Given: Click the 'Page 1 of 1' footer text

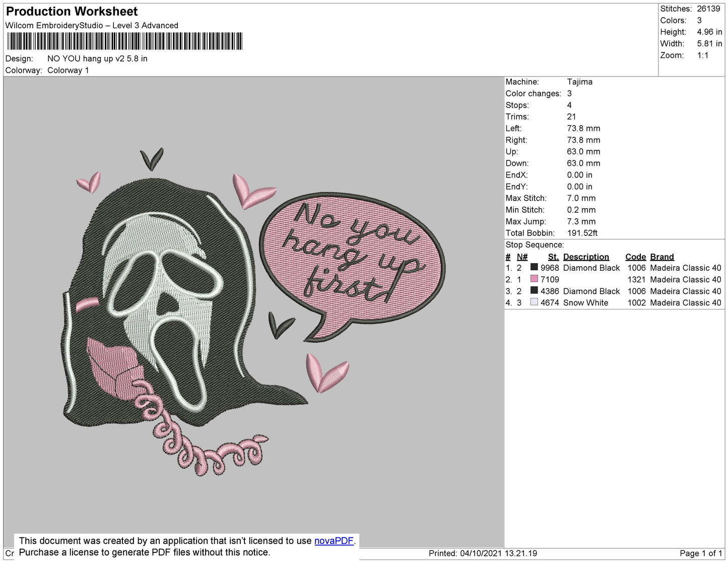Looking at the screenshot, I should 701,553.
